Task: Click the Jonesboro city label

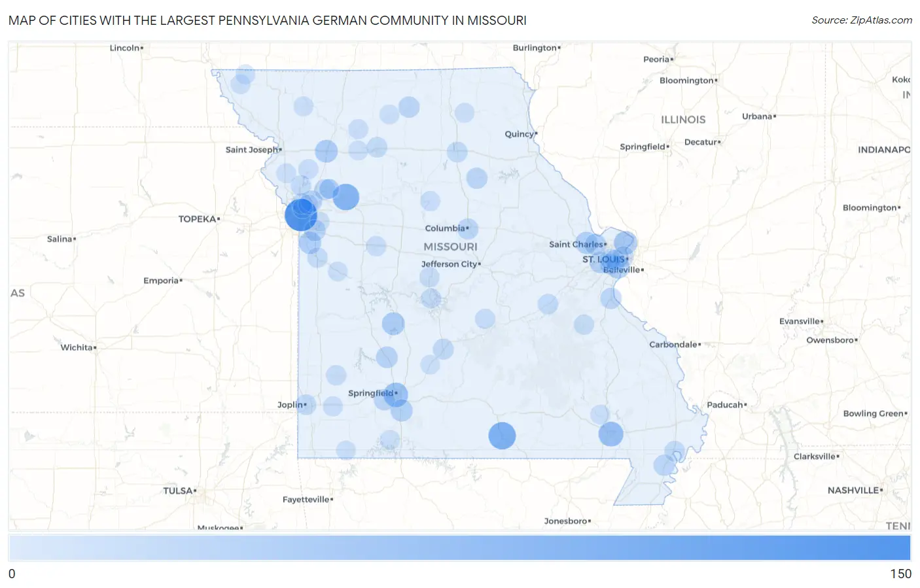Action: pyautogui.click(x=566, y=521)
